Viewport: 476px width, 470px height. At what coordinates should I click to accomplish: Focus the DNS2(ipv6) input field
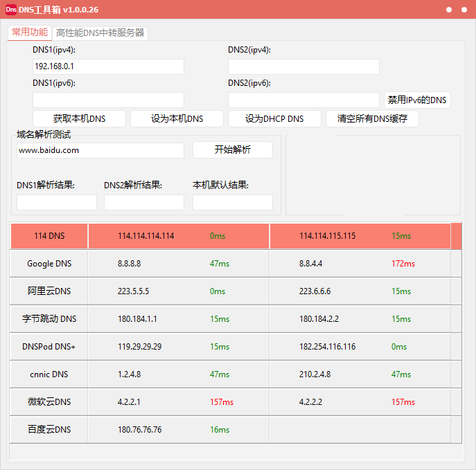point(303,100)
